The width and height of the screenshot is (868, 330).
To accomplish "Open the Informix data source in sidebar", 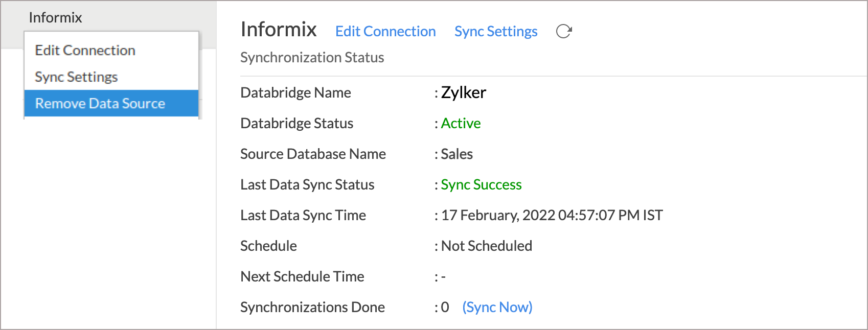I will coord(55,17).
